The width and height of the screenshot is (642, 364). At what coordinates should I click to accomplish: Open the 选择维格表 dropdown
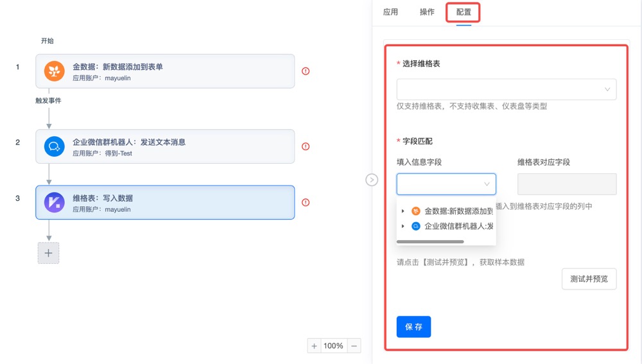pos(507,89)
